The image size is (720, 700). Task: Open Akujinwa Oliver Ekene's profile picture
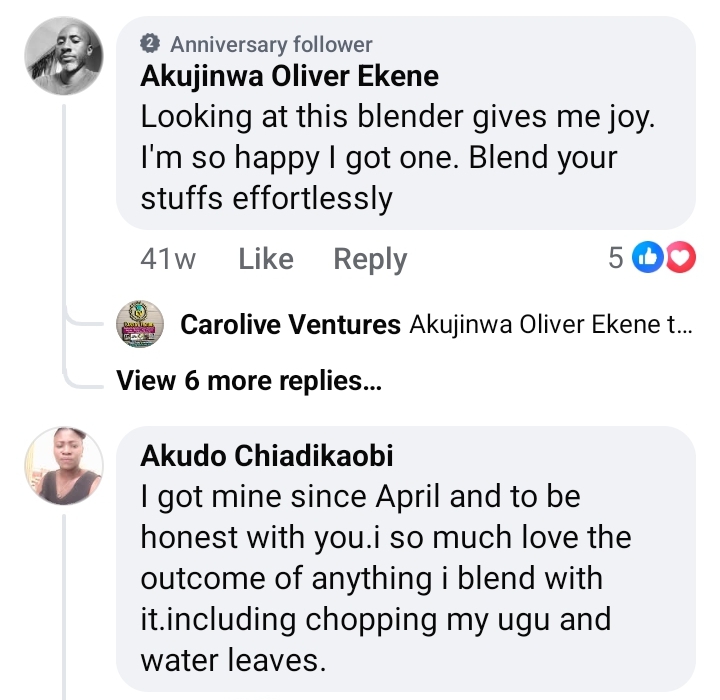64,58
